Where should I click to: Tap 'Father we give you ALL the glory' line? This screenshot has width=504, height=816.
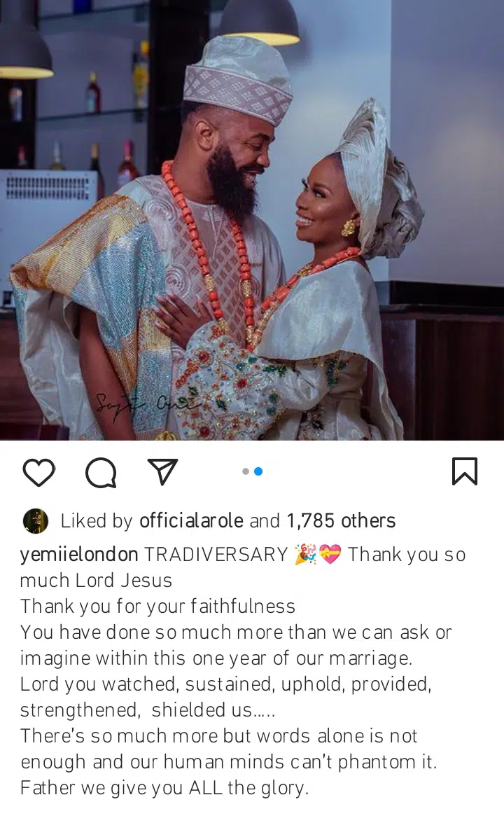point(164,788)
